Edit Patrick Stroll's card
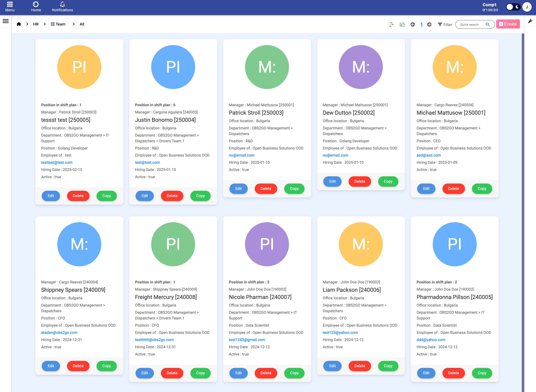536x392 pixels. pos(239,189)
